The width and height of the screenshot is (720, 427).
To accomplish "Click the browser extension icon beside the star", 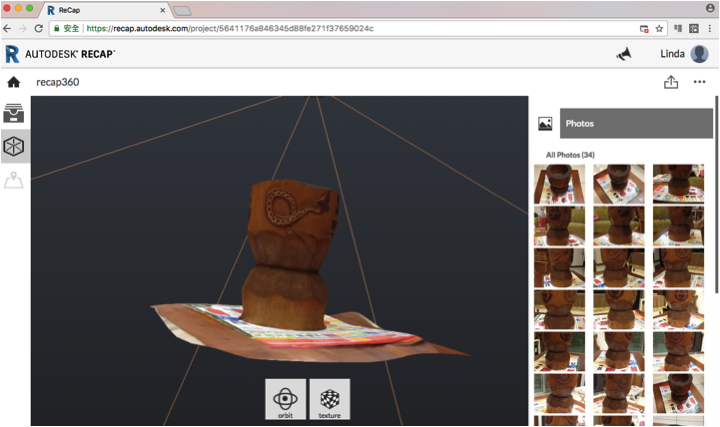I will tap(678, 28).
